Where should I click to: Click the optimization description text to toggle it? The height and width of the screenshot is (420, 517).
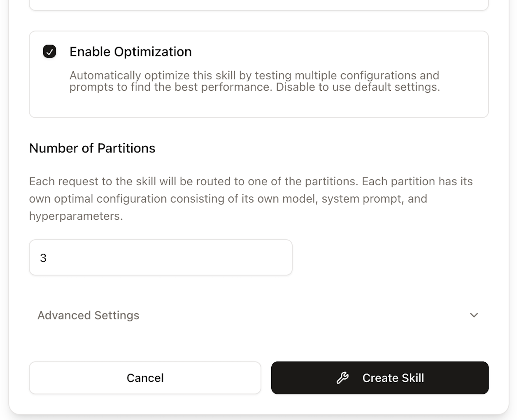[x=254, y=81]
